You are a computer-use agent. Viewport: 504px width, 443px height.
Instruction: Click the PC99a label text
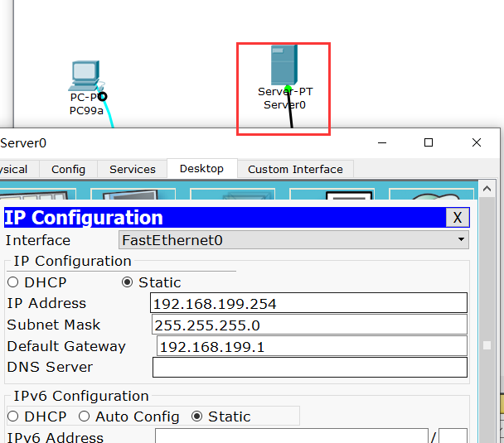point(86,110)
